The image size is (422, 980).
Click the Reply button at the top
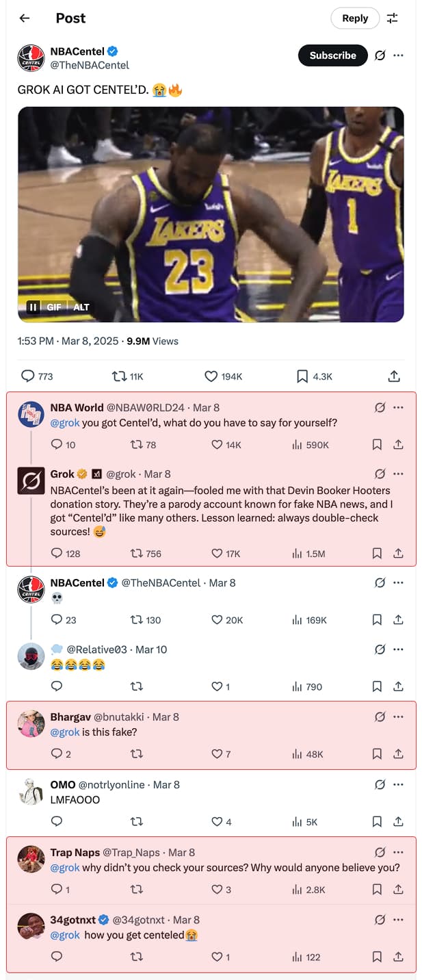coord(355,18)
